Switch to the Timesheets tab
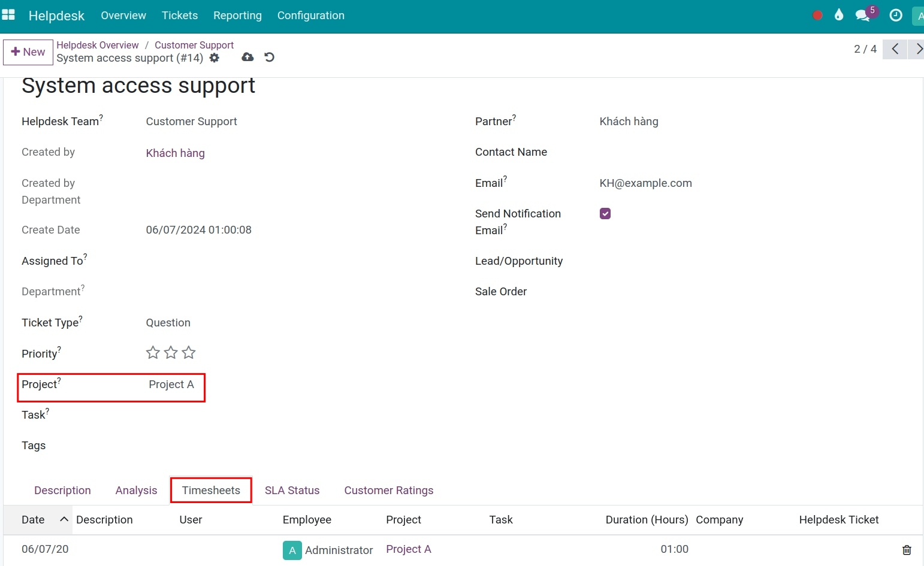The height and width of the screenshot is (566, 924). click(211, 491)
